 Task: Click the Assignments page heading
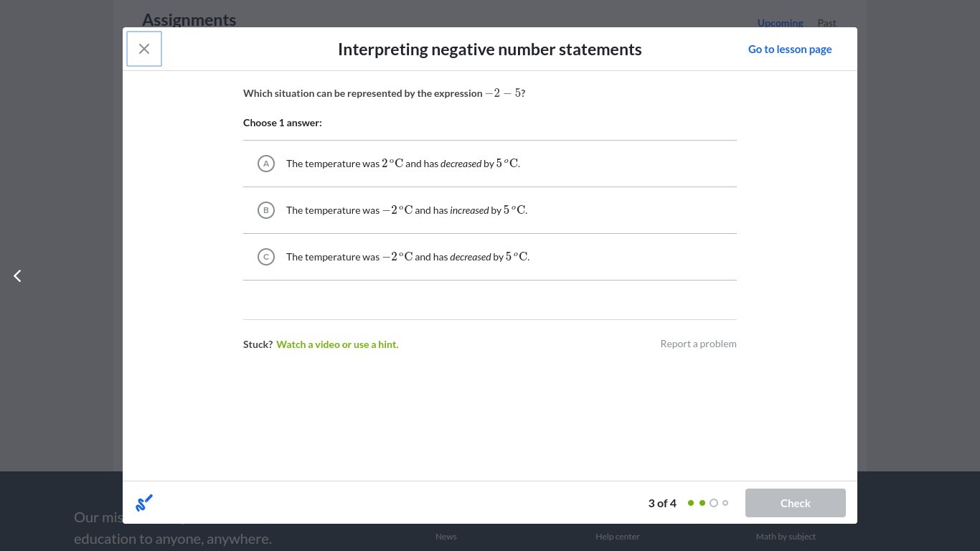point(189,20)
